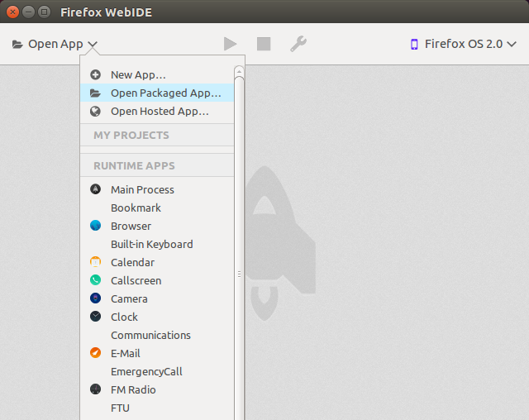Click the Clock app icon
This screenshot has width=529, height=420.
[96, 317]
